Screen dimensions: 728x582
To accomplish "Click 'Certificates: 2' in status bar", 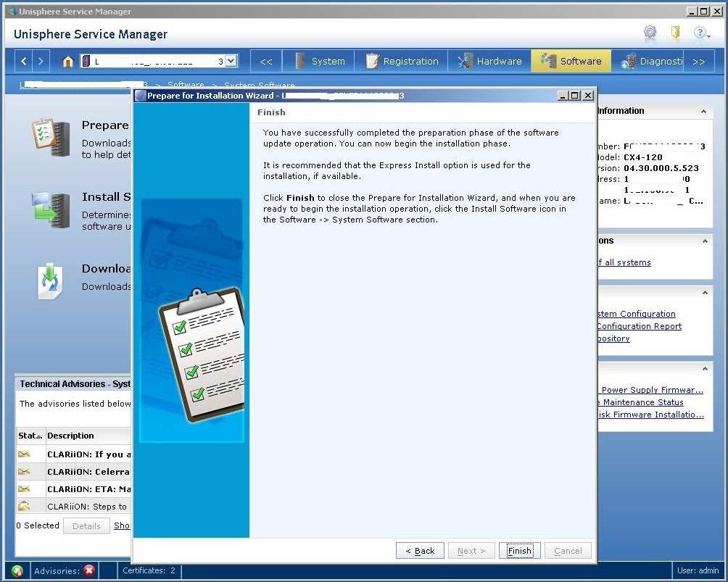I will [x=149, y=570].
